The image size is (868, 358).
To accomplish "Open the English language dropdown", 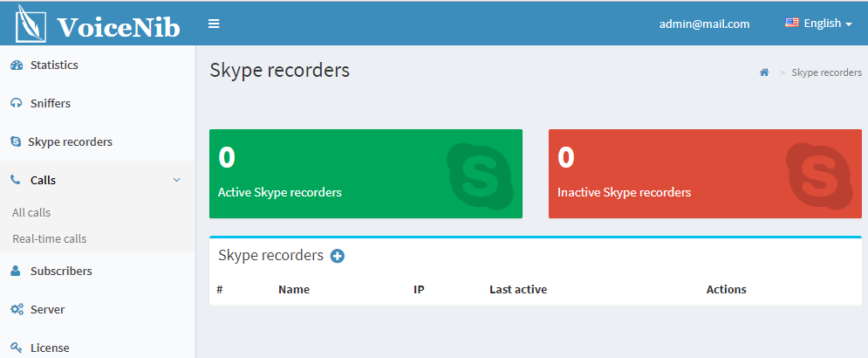I will point(818,24).
